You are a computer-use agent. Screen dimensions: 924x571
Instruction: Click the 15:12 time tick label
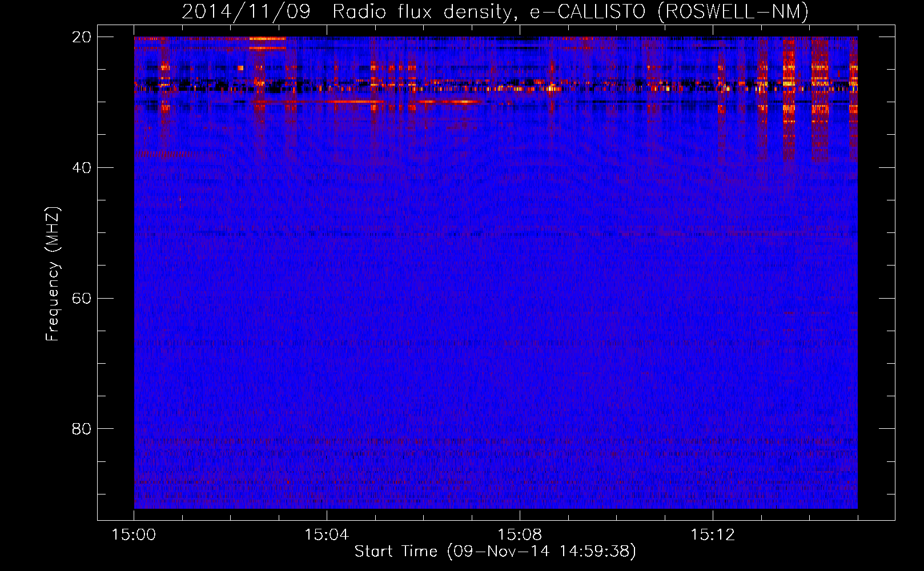point(713,535)
